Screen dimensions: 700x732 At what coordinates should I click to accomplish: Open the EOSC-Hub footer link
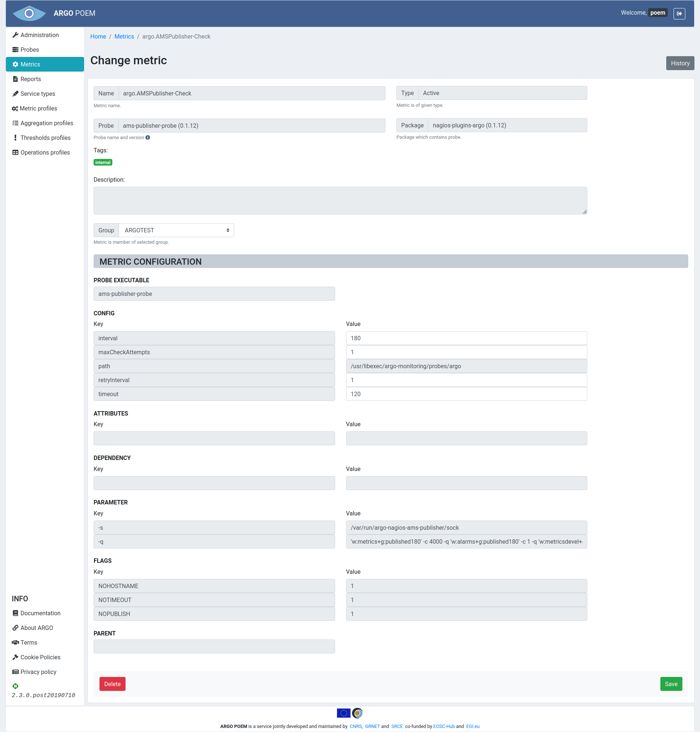(444, 726)
